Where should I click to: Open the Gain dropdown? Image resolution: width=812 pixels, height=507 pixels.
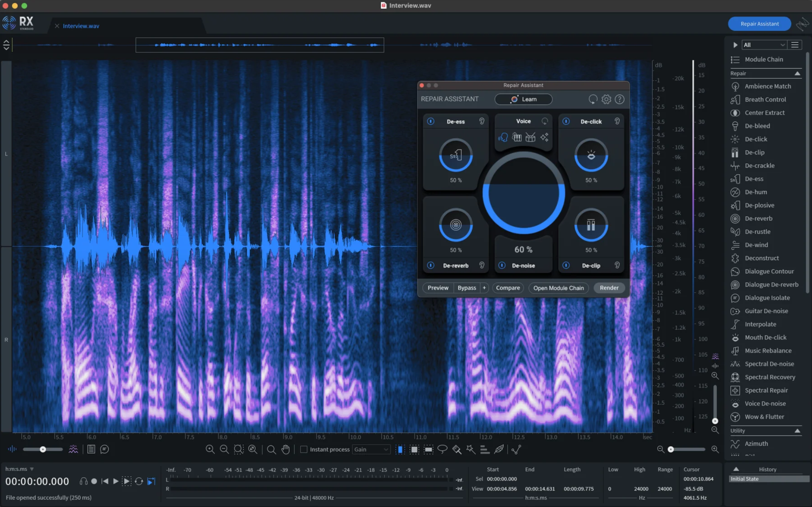(x=370, y=449)
